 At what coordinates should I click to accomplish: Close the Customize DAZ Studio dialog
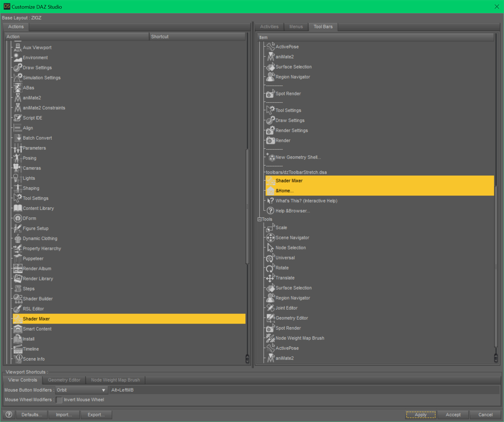[497, 6]
